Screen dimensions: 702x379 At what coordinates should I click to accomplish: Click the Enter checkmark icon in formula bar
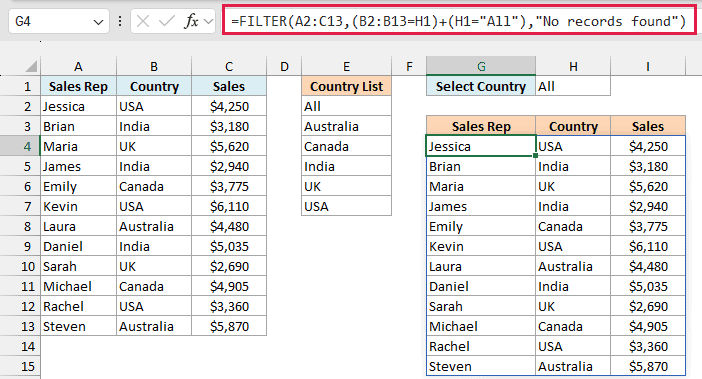(167, 21)
